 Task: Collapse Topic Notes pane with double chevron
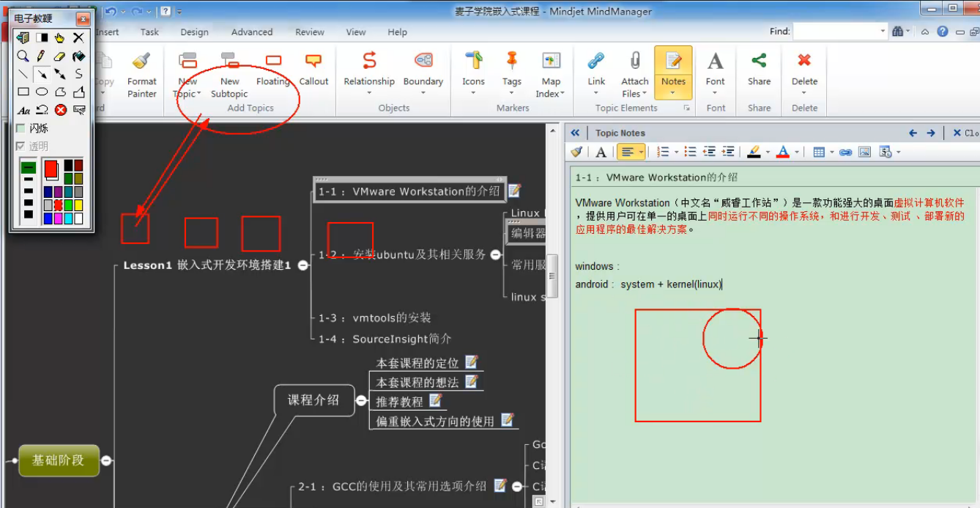click(x=575, y=133)
